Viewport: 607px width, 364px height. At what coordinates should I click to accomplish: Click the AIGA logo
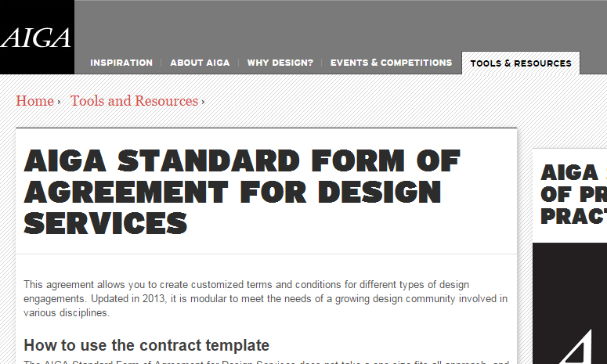point(37,38)
